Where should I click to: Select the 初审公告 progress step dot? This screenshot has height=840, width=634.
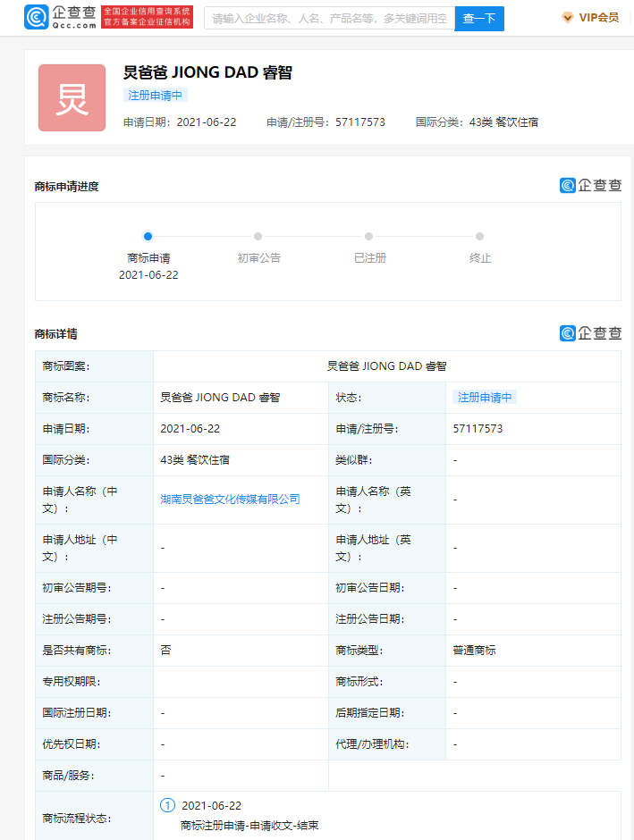pos(258,236)
